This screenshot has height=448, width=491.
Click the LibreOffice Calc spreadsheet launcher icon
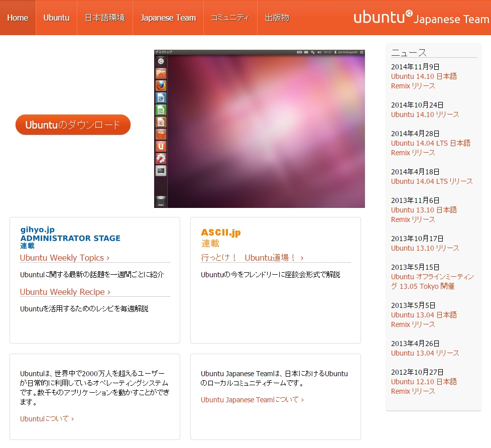click(x=161, y=110)
